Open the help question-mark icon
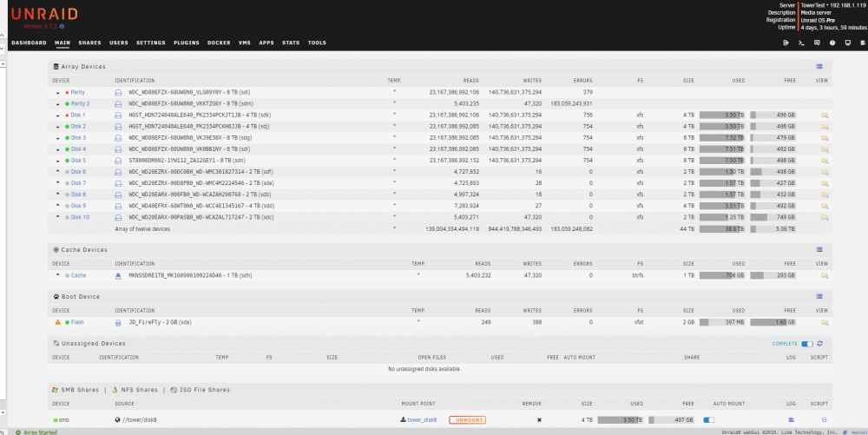This screenshot has height=435, width=868. point(832,43)
